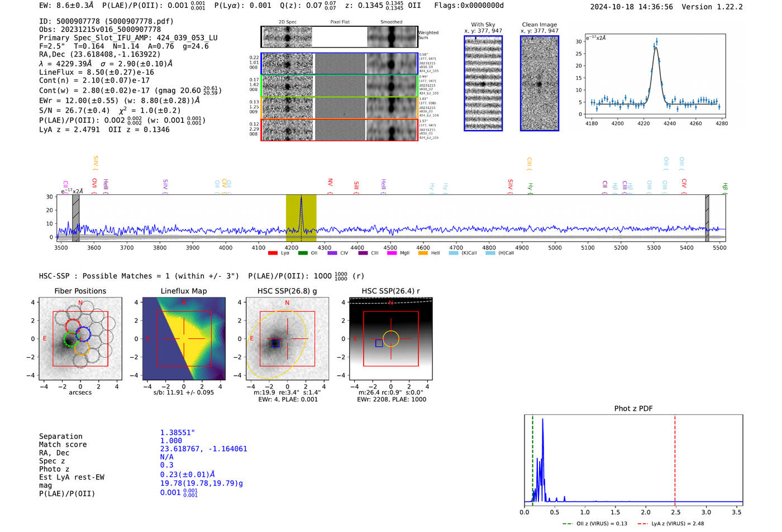Click the 'Primary Spec_Slot_IFU_AMP' line
Screen dimensions: 782x532
(x=128, y=37)
